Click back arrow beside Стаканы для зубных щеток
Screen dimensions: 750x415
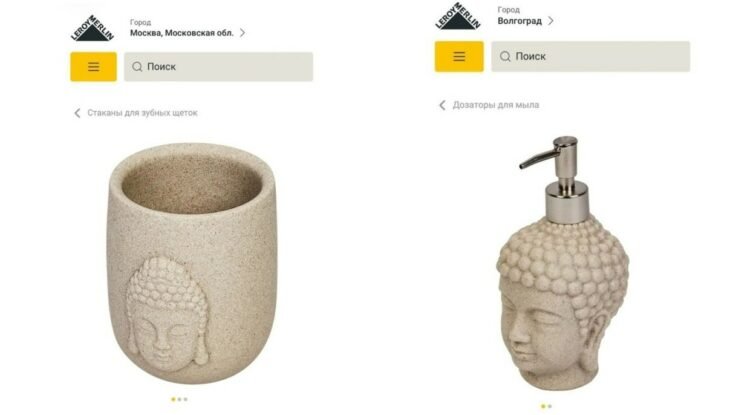[x=77, y=113]
